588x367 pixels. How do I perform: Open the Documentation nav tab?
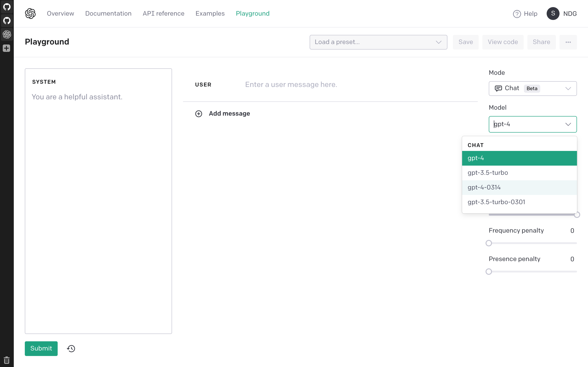tap(108, 13)
